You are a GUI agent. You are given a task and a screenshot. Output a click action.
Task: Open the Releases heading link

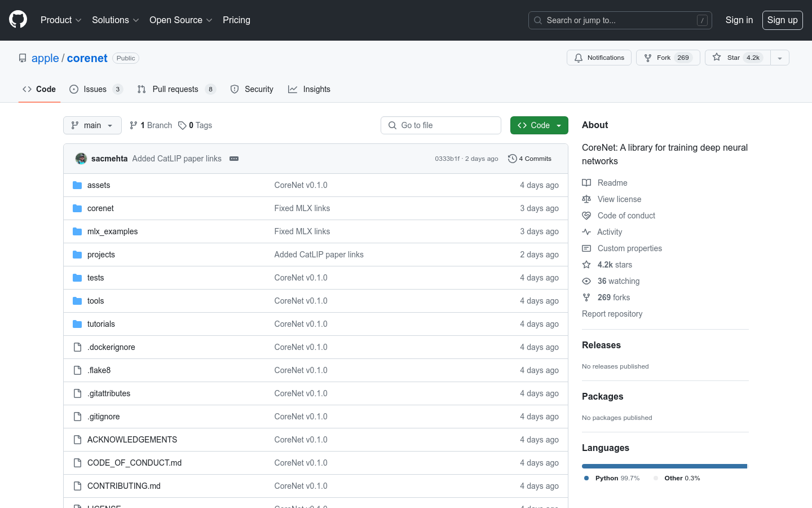point(601,345)
